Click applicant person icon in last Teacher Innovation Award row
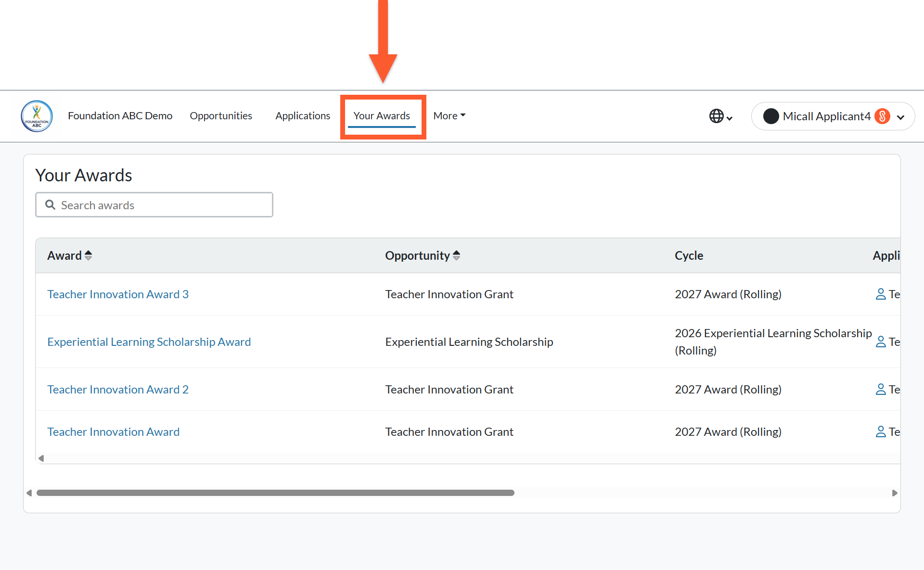This screenshot has width=924, height=570. pyautogui.click(x=881, y=431)
